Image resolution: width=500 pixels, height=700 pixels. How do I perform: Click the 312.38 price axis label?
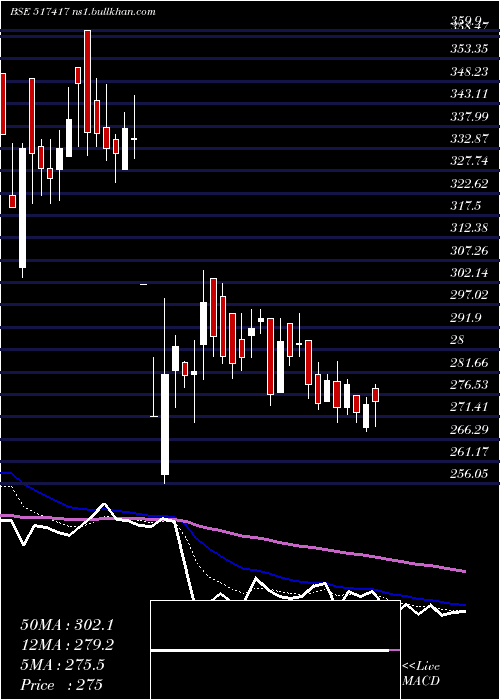pos(468,228)
